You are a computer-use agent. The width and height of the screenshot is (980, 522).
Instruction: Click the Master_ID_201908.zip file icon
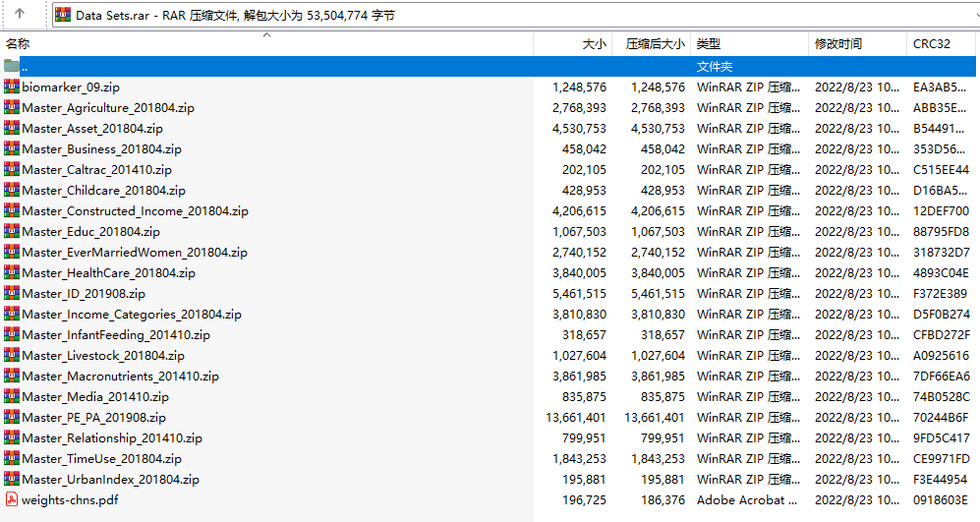[11, 293]
